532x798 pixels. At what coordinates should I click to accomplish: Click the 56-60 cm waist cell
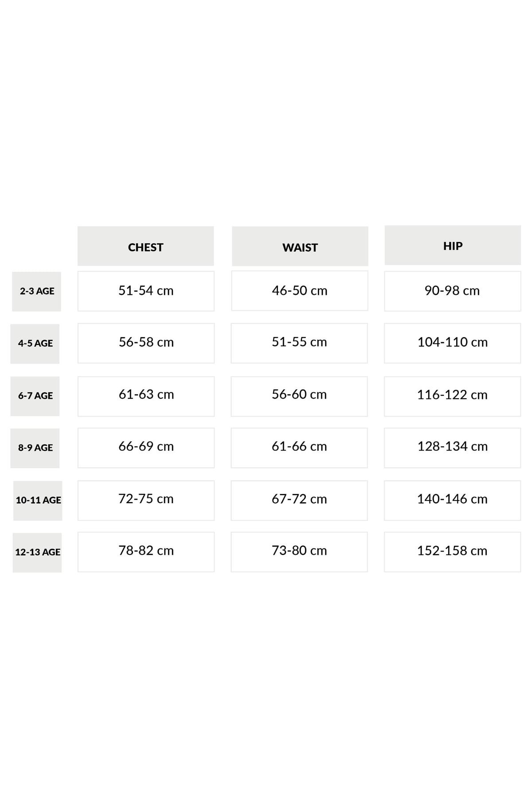point(299,396)
